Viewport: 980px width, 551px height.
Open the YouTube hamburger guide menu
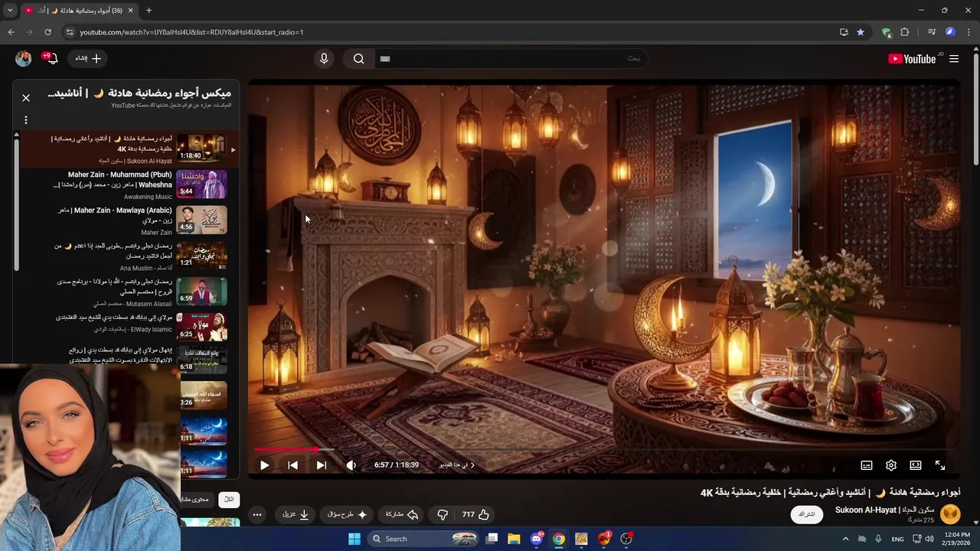tap(954, 59)
